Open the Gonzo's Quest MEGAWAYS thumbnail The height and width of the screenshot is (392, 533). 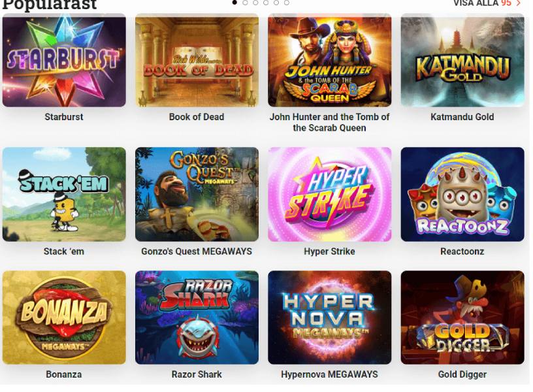click(197, 194)
